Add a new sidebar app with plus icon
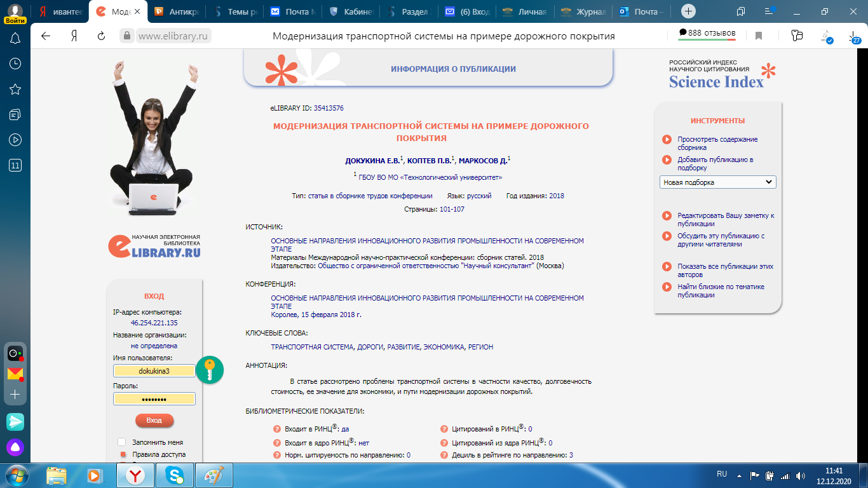The image size is (868, 488). [15, 395]
